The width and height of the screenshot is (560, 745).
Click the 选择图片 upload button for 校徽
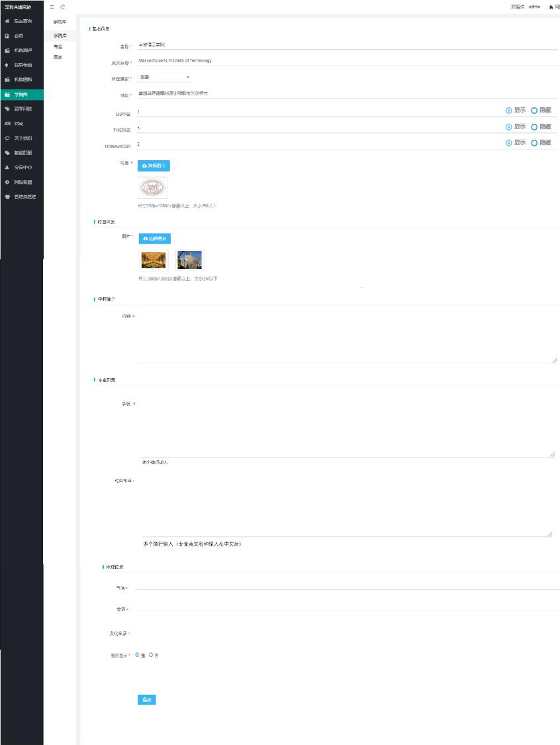pyautogui.click(x=154, y=166)
